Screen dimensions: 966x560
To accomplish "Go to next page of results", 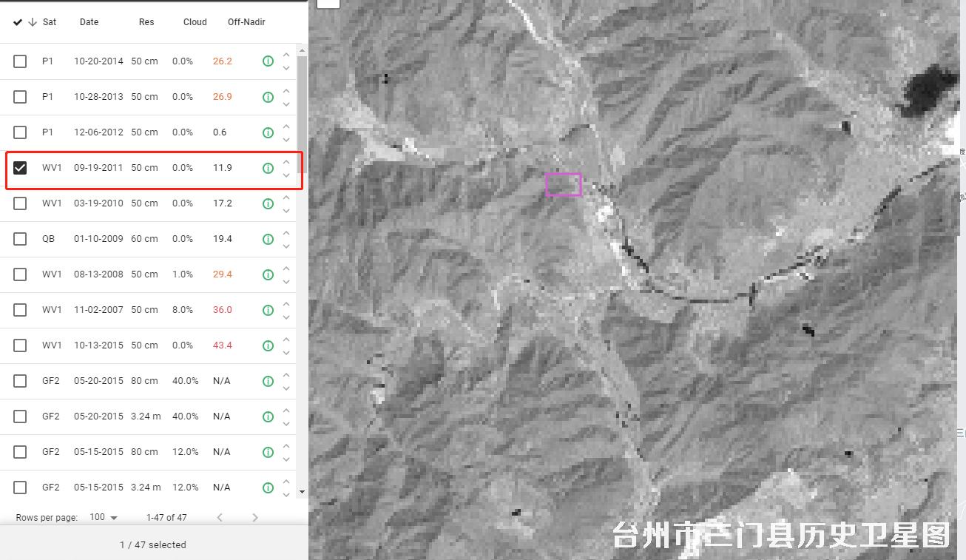I will (x=255, y=518).
